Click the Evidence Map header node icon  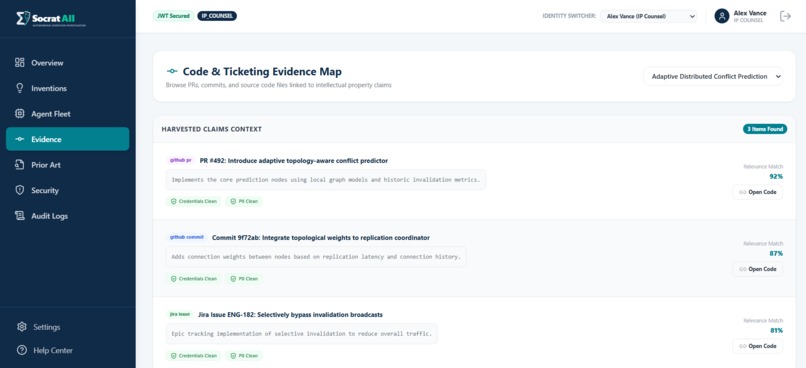click(x=172, y=71)
